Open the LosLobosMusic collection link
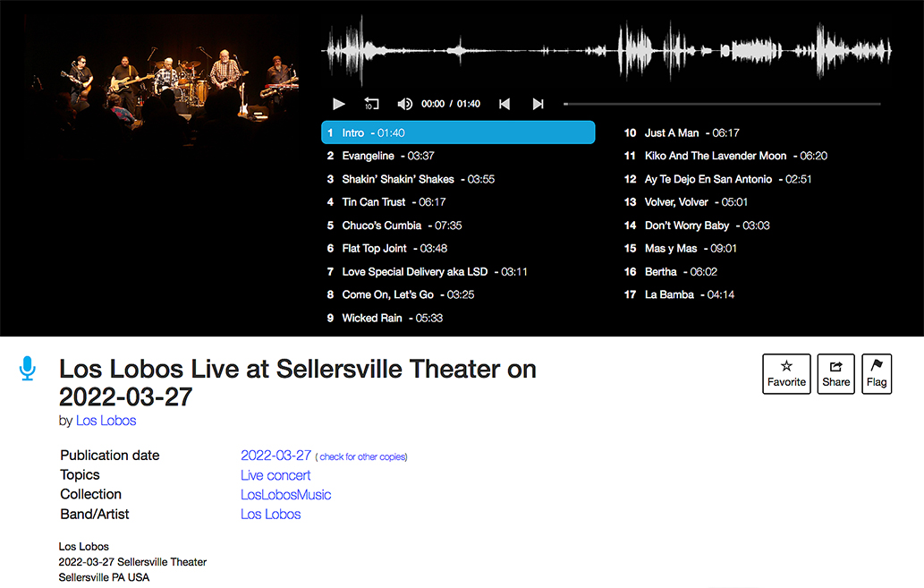The width and height of the screenshot is (924, 588). click(x=286, y=495)
